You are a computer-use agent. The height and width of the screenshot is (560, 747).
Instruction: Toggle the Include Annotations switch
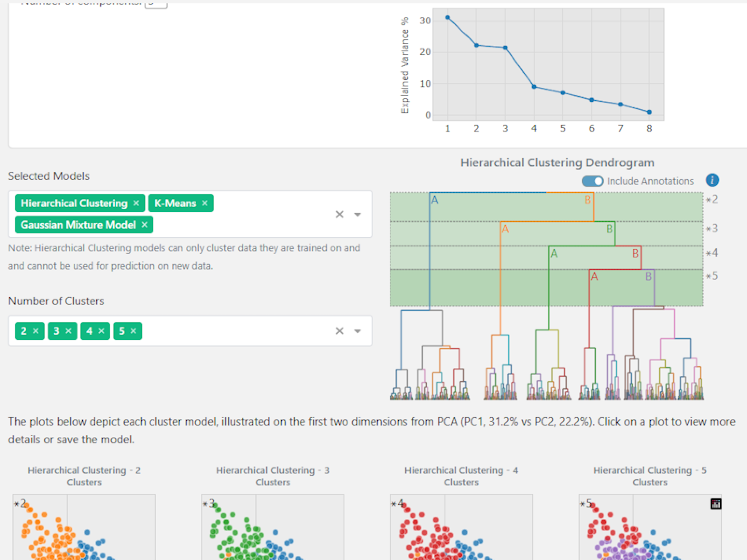tap(592, 181)
